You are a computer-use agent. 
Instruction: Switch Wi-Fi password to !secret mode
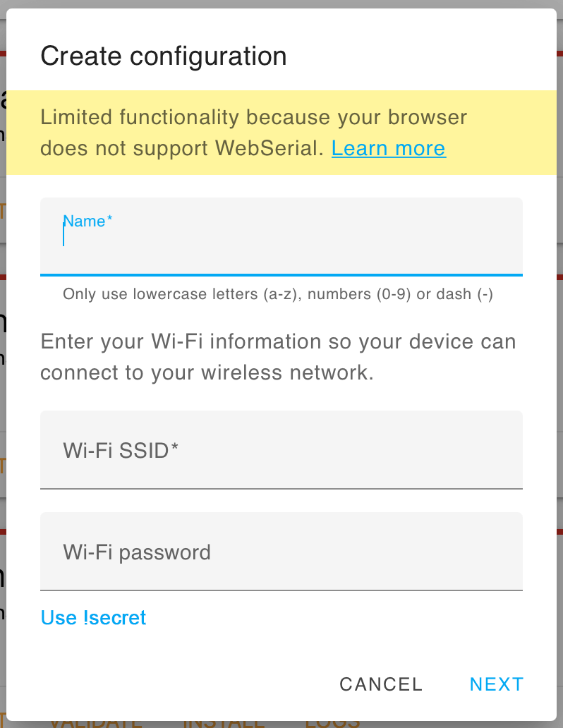click(92, 618)
